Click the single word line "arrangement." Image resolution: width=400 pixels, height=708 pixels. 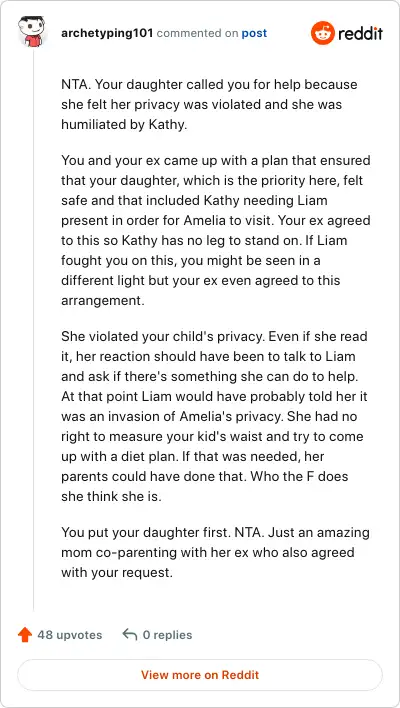pos(102,300)
